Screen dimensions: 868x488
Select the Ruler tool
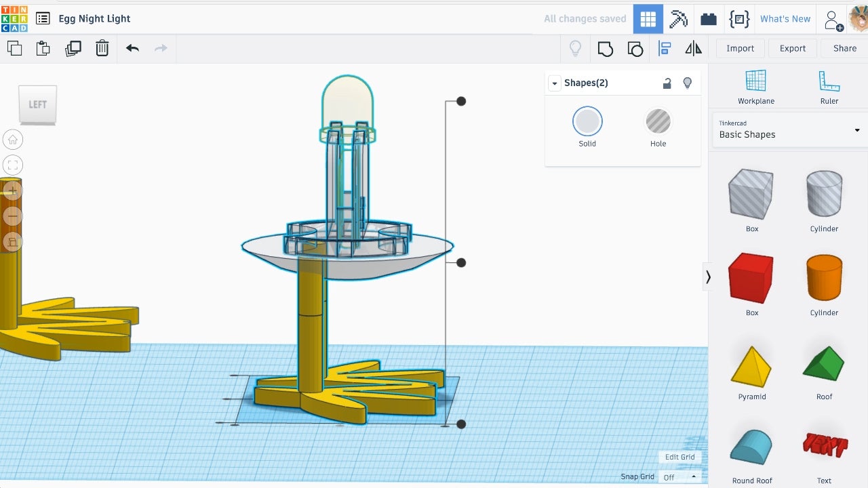(829, 87)
